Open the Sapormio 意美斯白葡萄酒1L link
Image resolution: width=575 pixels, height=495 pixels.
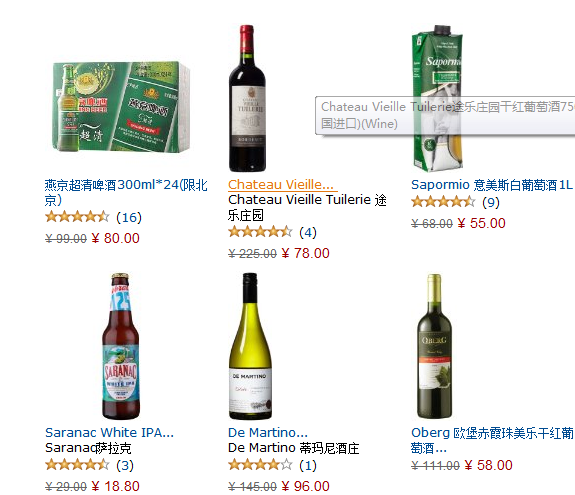coord(491,185)
